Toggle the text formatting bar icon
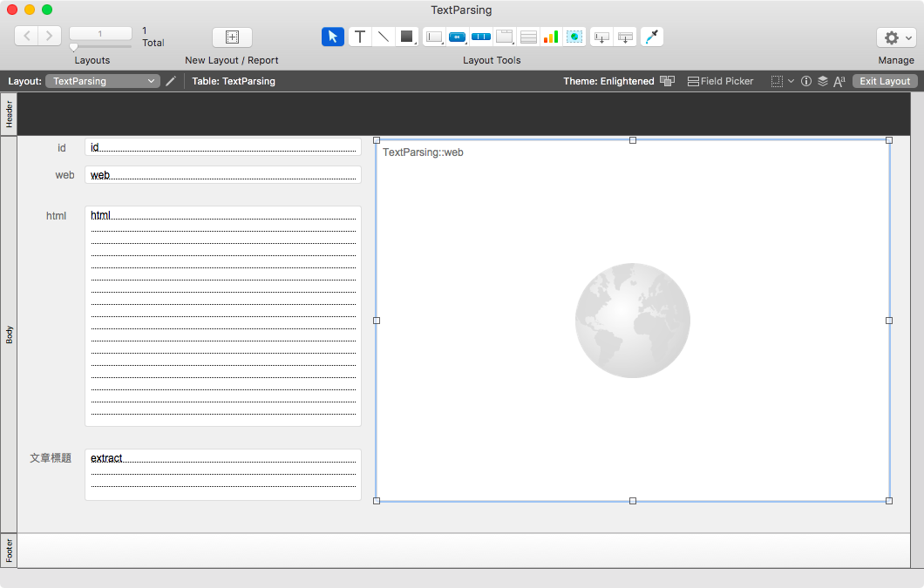Image resolution: width=924 pixels, height=588 pixels. 839,81
